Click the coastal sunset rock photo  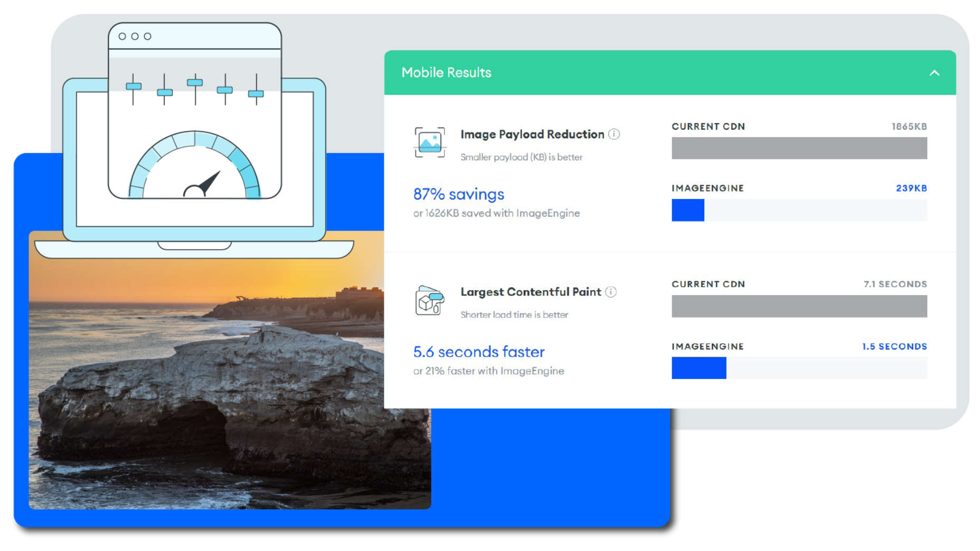(230, 369)
